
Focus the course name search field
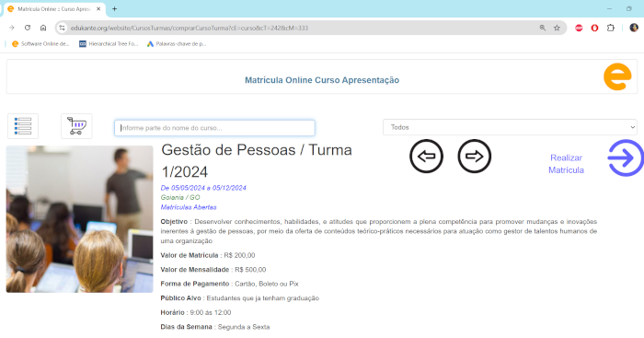click(214, 128)
